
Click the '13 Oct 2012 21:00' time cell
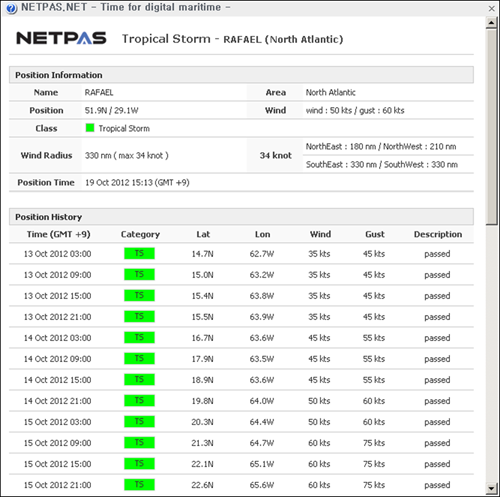pyautogui.click(x=57, y=317)
